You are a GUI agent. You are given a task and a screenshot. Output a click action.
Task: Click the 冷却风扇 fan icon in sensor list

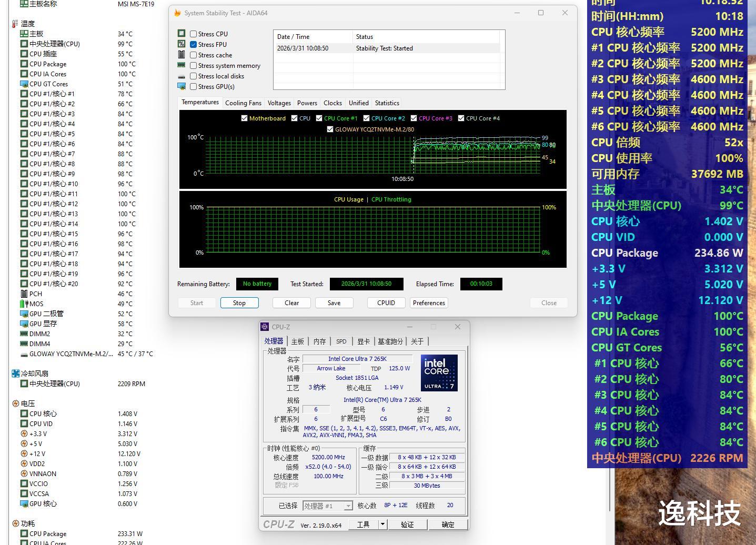16,374
